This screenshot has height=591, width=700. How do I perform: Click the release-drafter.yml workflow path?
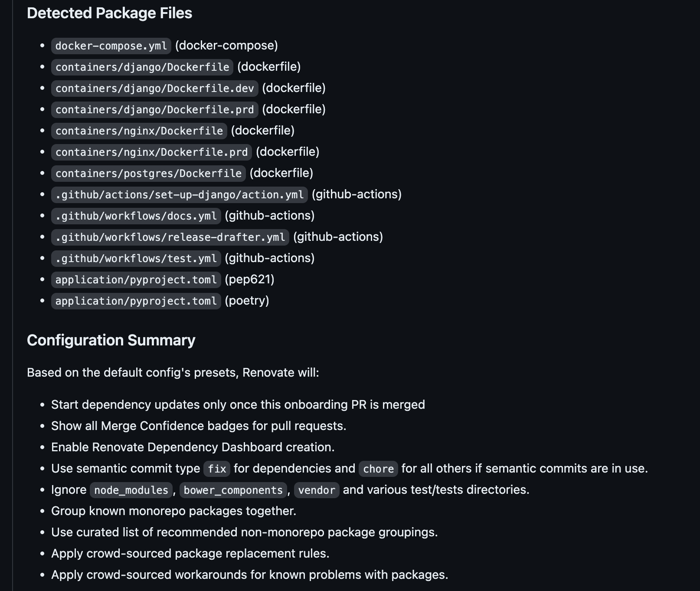pyautogui.click(x=170, y=237)
